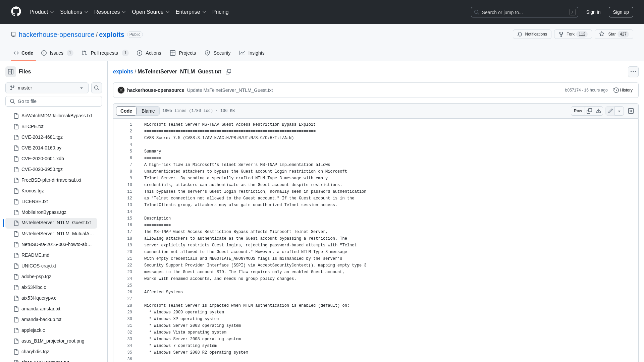Star the exploits repository

pos(614,34)
